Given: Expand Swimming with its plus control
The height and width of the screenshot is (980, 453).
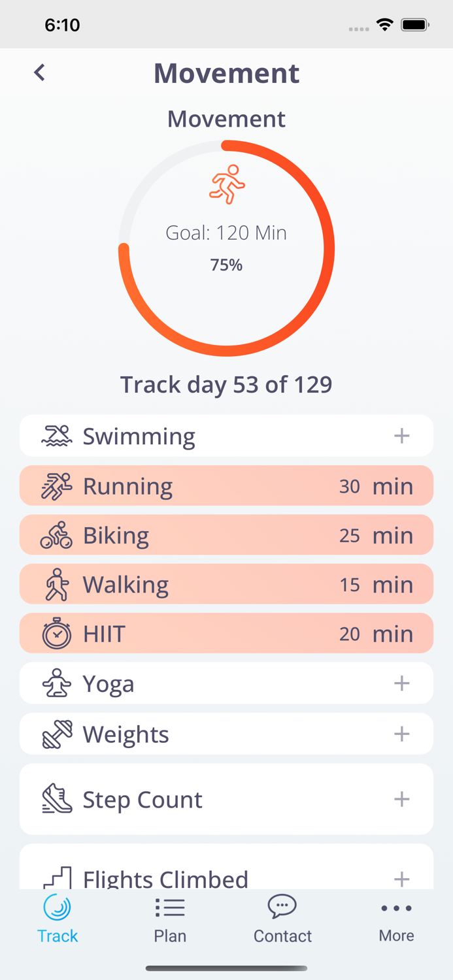Looking at the screenshot, I should click(x=403, y=435).
